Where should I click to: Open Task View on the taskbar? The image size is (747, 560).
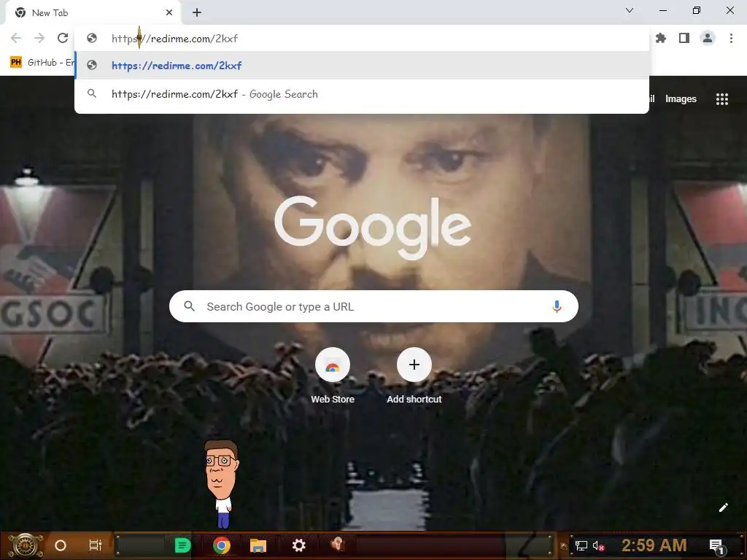tap(96, 545)
